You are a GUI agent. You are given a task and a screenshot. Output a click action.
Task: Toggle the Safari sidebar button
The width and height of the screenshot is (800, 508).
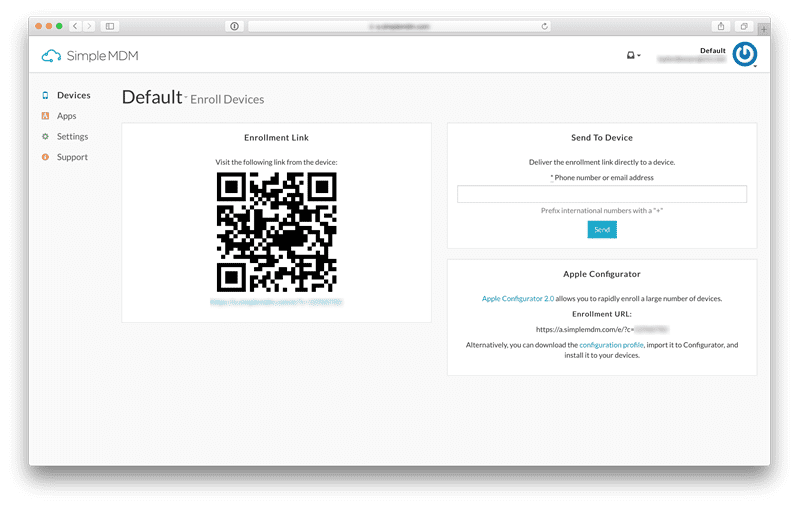[110, 26]
